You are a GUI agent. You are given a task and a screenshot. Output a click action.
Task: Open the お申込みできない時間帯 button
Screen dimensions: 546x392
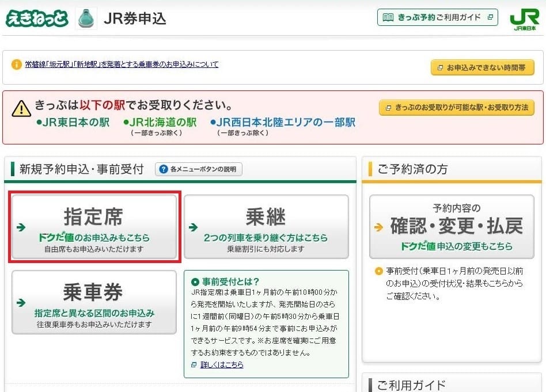pyautogui.click(x=482, y=67)
